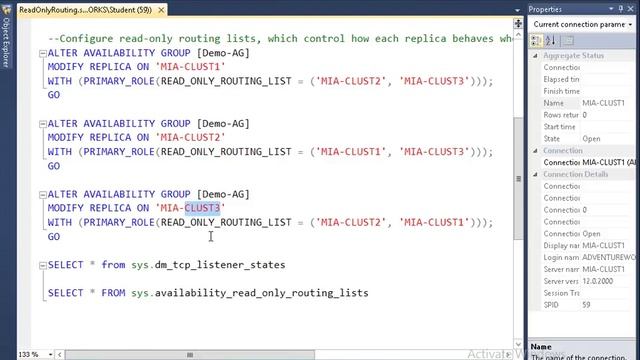The width and height of the screenshot is (640, 360).
Task: Click the editor vertical scrollbar thumb
Action: pos(518,178)
